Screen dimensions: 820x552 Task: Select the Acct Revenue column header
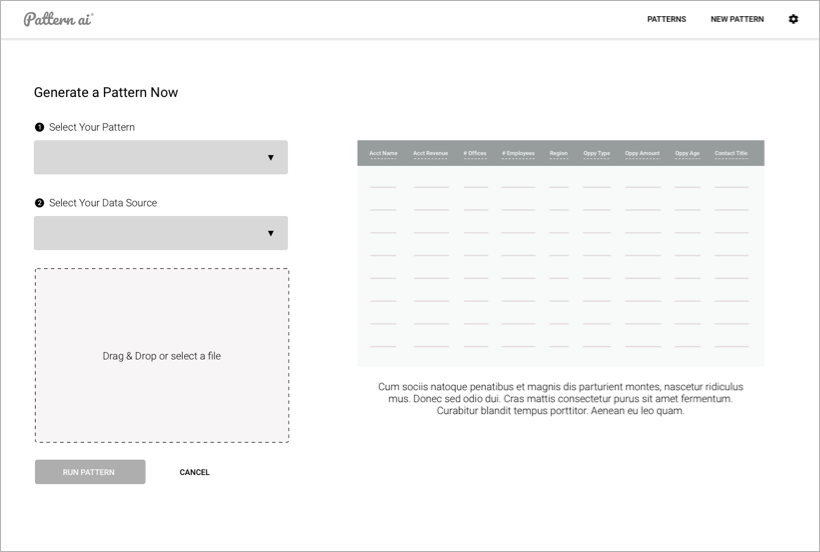(431, 154)
